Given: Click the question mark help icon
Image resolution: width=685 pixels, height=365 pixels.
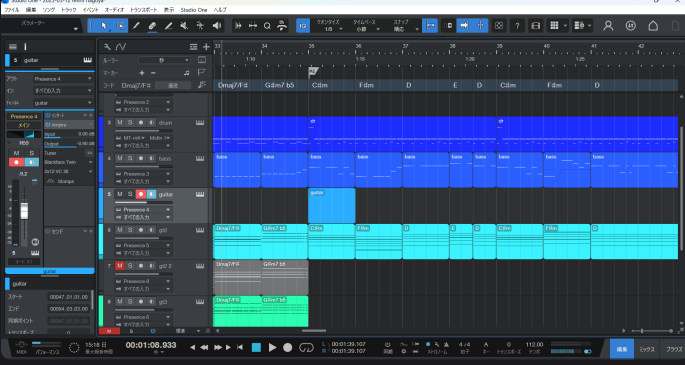Looking at the screenshot, I should [517, 26].
